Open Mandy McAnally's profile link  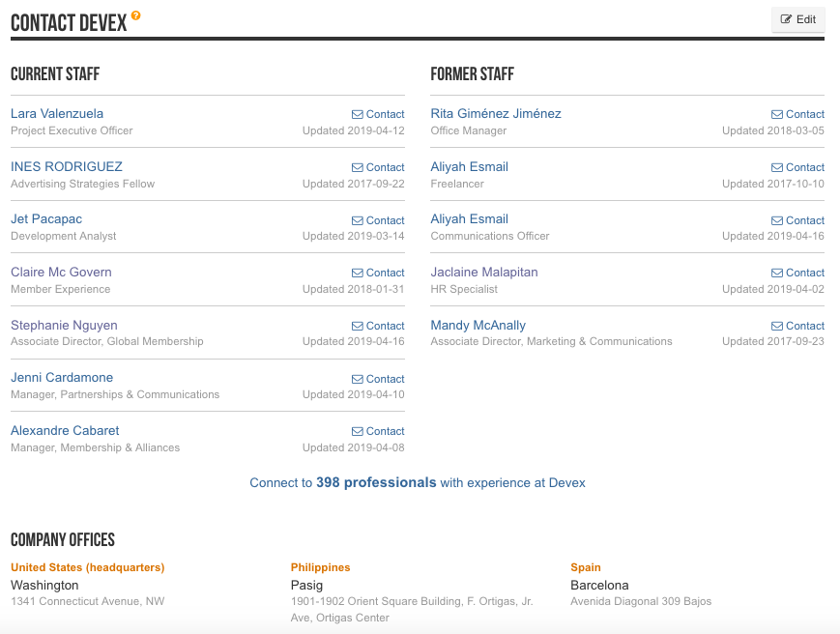tap(478, 325)
